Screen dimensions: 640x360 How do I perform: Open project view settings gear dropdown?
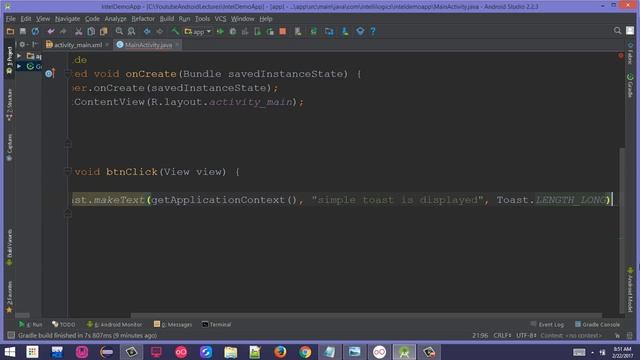(23, 44)
